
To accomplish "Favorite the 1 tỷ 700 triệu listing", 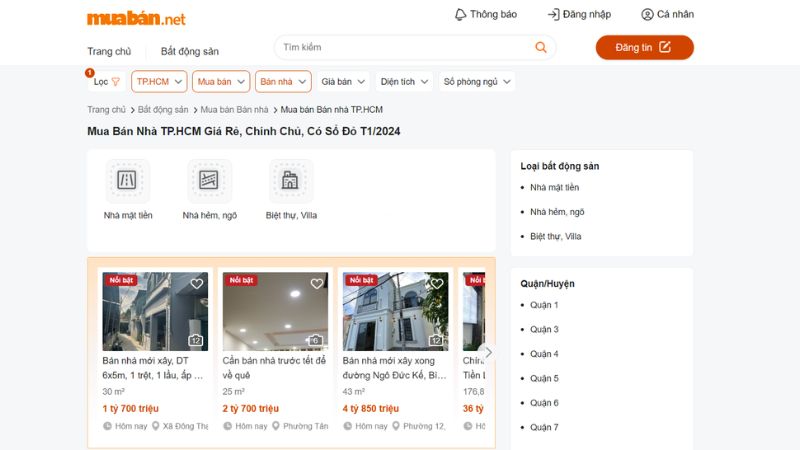I will tap(197, 284).
